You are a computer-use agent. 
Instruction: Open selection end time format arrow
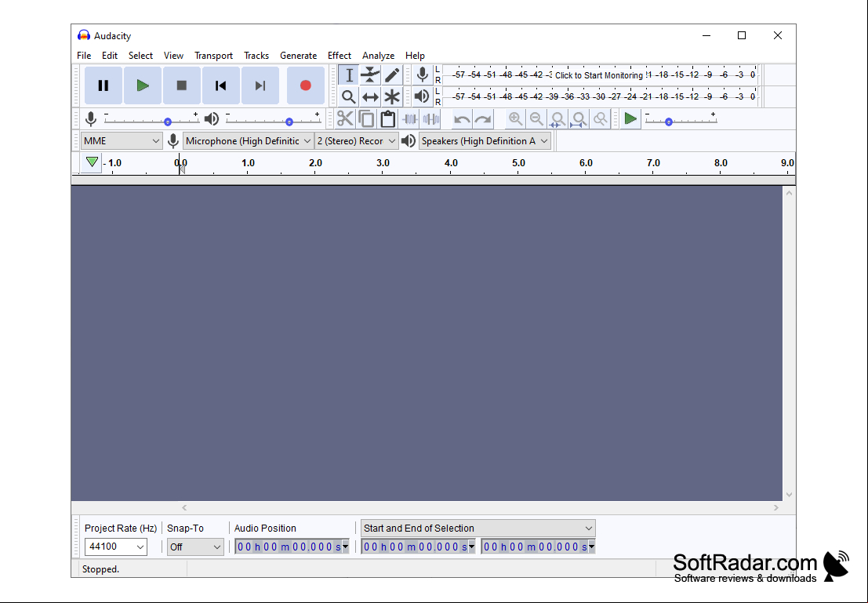point(592,547)
